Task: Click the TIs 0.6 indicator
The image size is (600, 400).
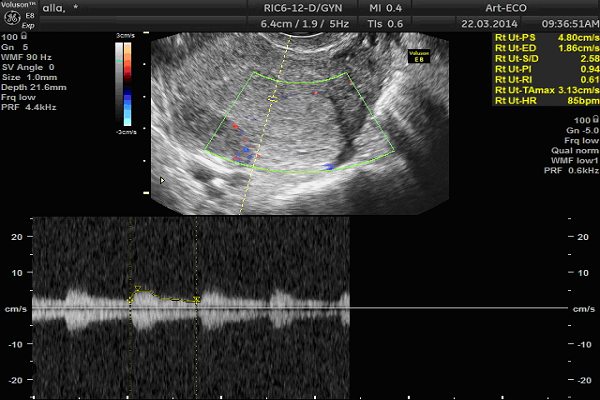Action: (385, 24)
